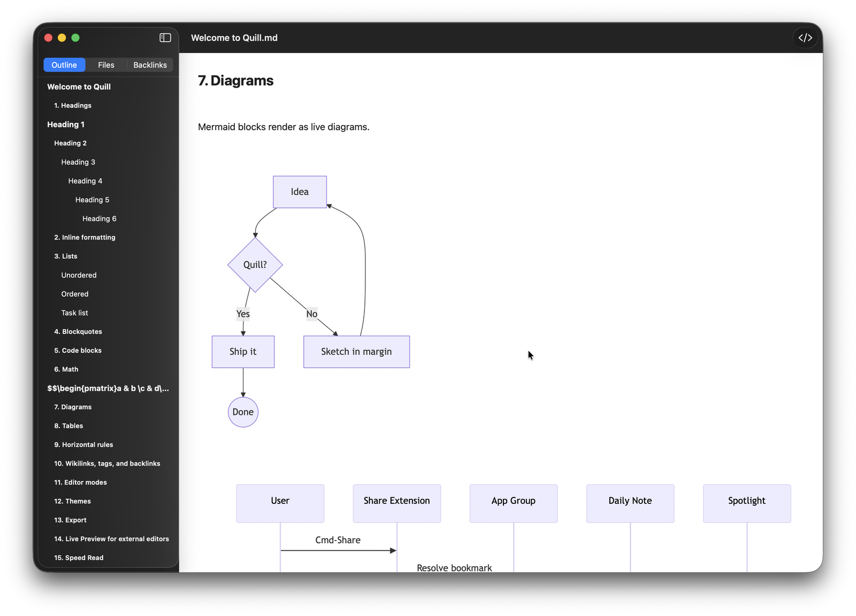
Task: Click the Daily Note participant box
Action: pos(630,503)
